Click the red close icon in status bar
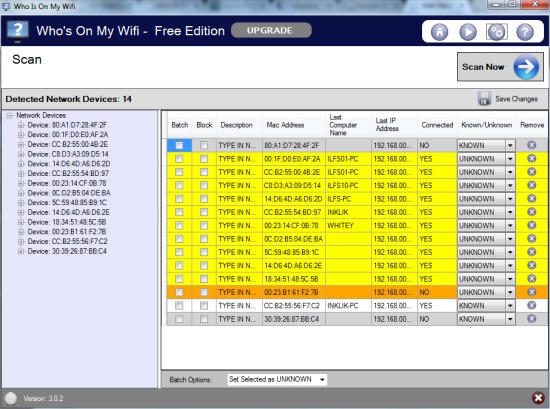 tap(538, 398)
